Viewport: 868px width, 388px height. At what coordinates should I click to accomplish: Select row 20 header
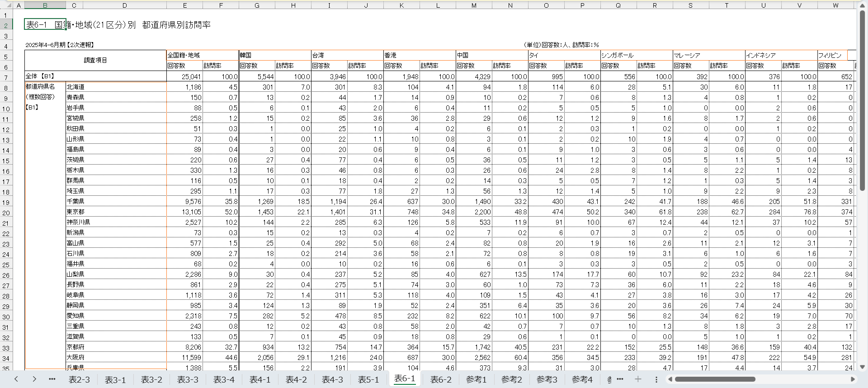click(6, 213)
